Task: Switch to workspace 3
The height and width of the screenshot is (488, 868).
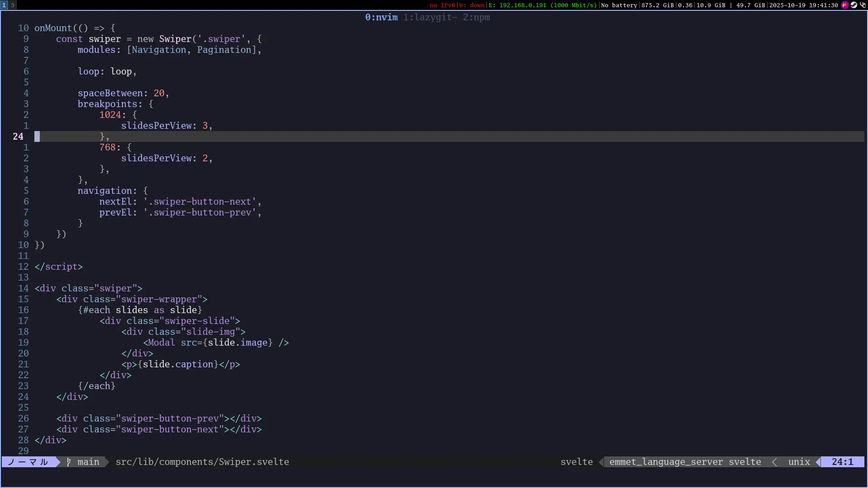Action: click(x=13, y=5)
